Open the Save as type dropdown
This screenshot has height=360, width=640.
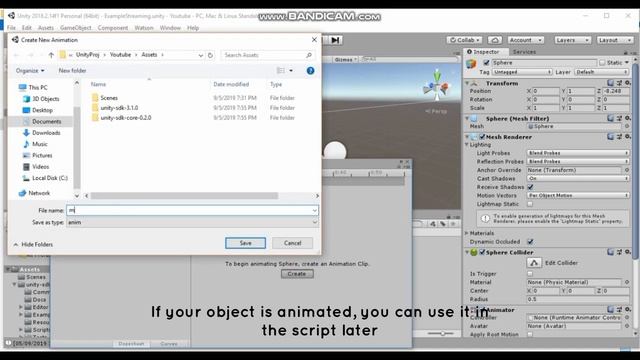tap(192, 222)
